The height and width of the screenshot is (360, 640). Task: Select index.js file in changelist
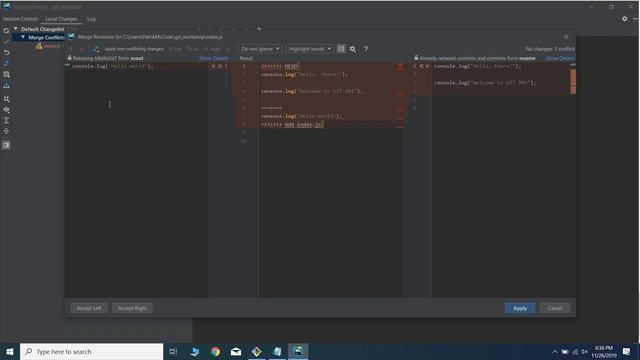49,46
